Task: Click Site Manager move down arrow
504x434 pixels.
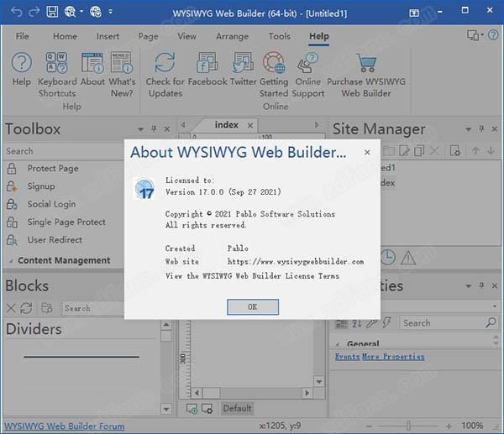Action: [x=491, y=150]
